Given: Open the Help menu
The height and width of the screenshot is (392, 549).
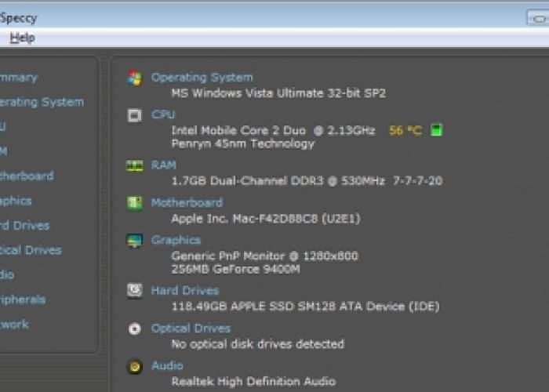Looking at the screenshot, I should click(x=23, y=38).
